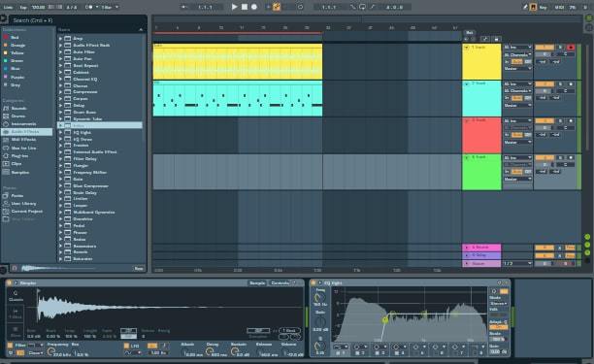Fold track 1 with its triangle
594x364 pixels.
click(x=467, y=48)
